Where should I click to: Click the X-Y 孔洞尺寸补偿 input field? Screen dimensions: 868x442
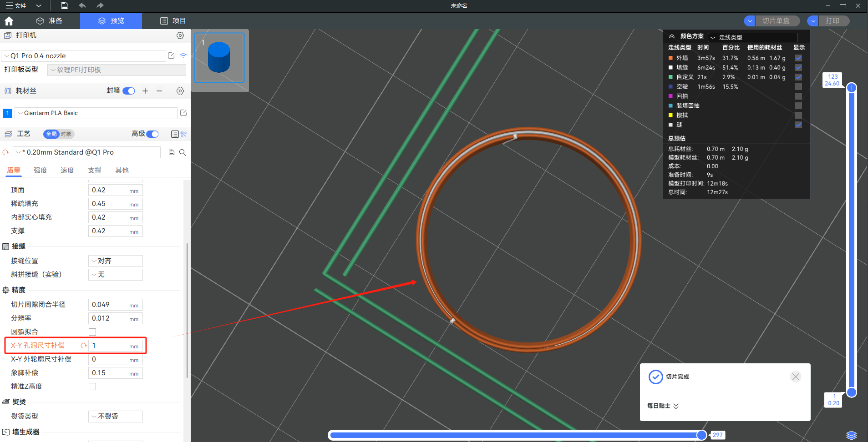pyautogui.click(x=110, y=346)
